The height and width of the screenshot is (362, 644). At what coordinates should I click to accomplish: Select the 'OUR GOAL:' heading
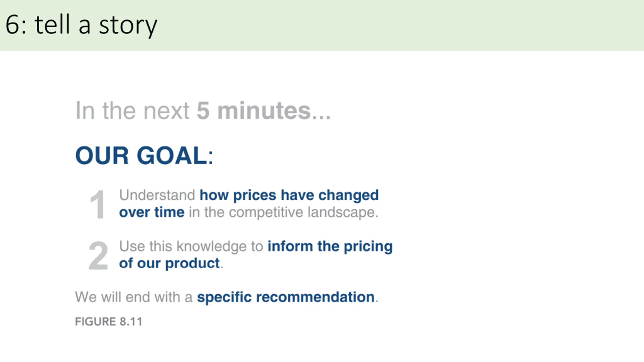(x=144, y=155)
